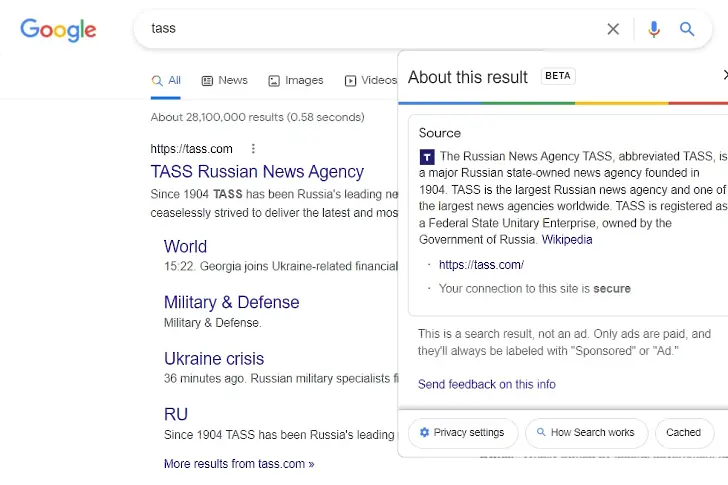Submit search with the magnifier icon

687,29
